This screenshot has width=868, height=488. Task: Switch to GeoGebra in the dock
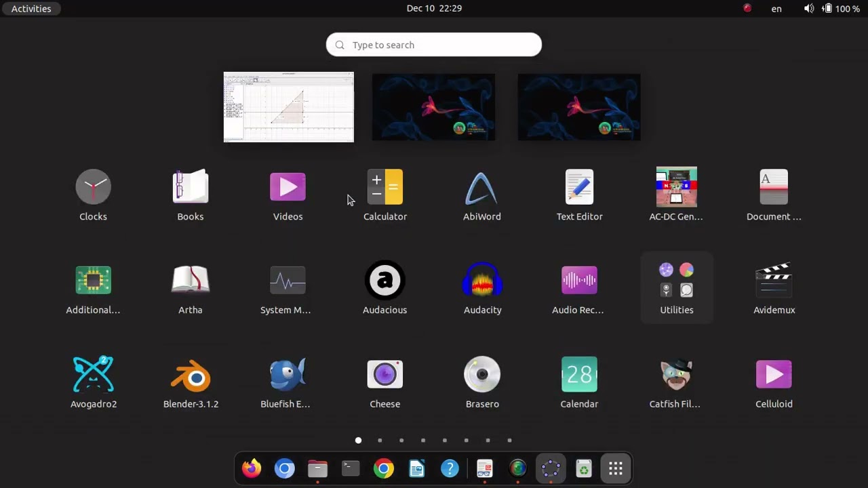(551, 468)
